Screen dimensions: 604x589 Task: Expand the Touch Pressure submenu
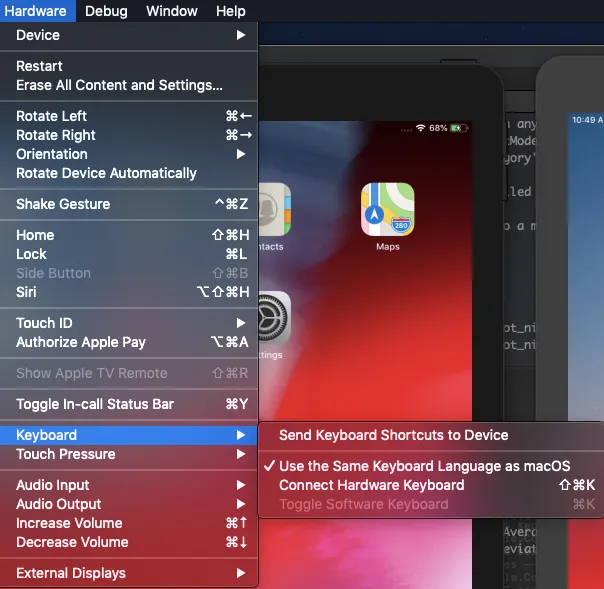[129, 454]
